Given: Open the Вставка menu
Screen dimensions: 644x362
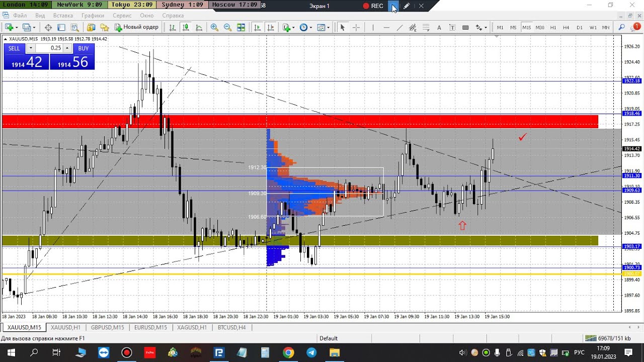Looking at the screenshot, I should pyautogui.click(x=63, y=16).
